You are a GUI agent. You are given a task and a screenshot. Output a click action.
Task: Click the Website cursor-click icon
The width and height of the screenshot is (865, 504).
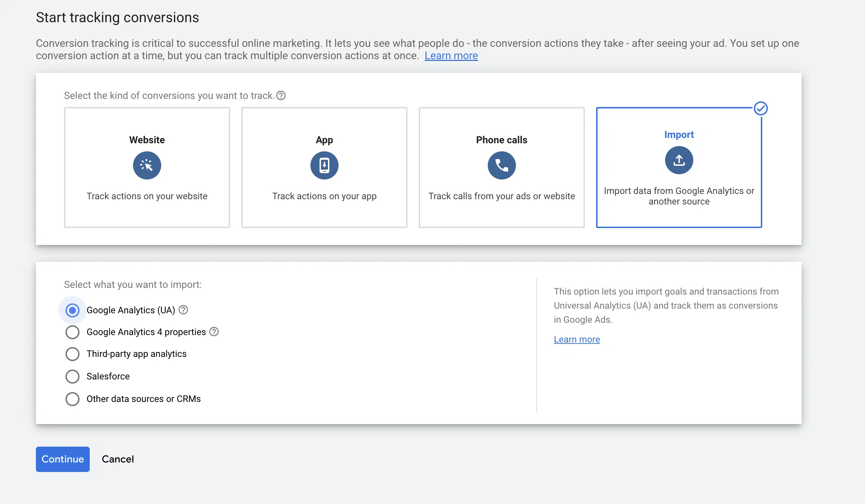coord(147,165)
